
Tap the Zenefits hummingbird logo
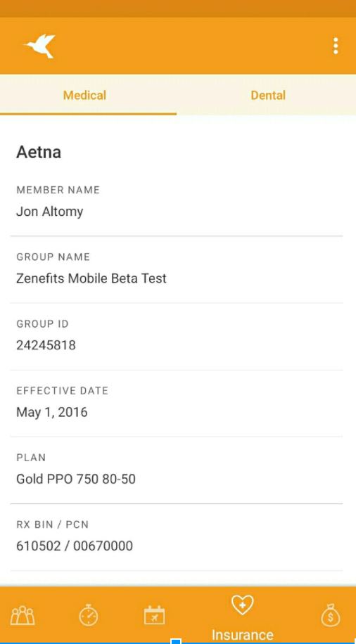point(39,46)
